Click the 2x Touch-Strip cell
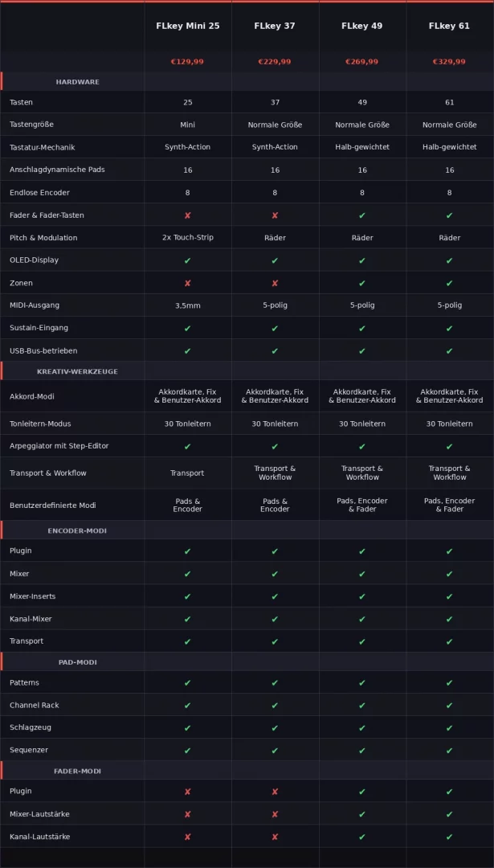The height and width of the screenshot is (868, 494). coord(187,237)
